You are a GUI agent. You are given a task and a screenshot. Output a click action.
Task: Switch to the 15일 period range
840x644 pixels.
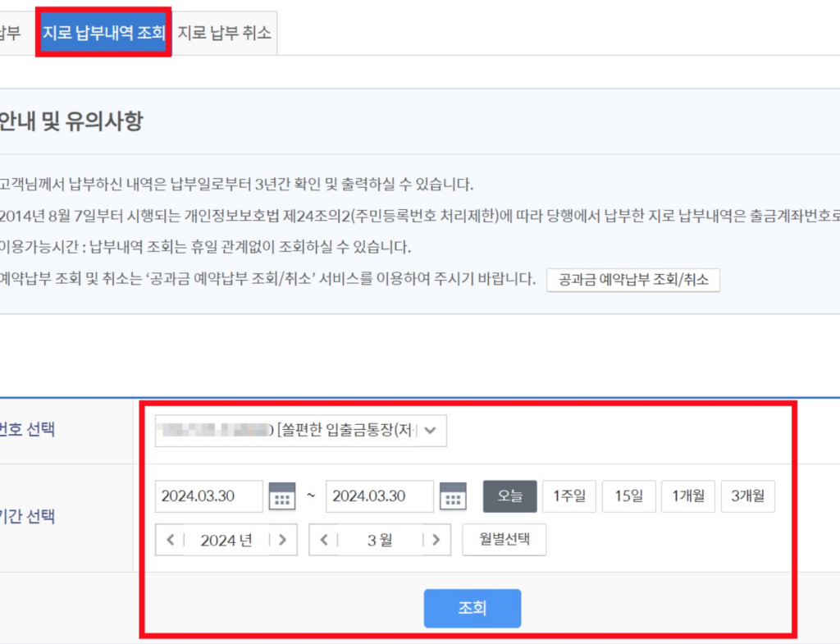[x=628, y=496]
